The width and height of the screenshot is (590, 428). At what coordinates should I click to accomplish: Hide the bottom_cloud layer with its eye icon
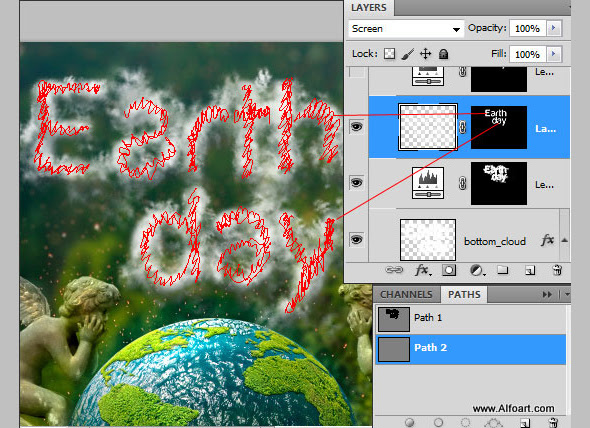point(356,239)
